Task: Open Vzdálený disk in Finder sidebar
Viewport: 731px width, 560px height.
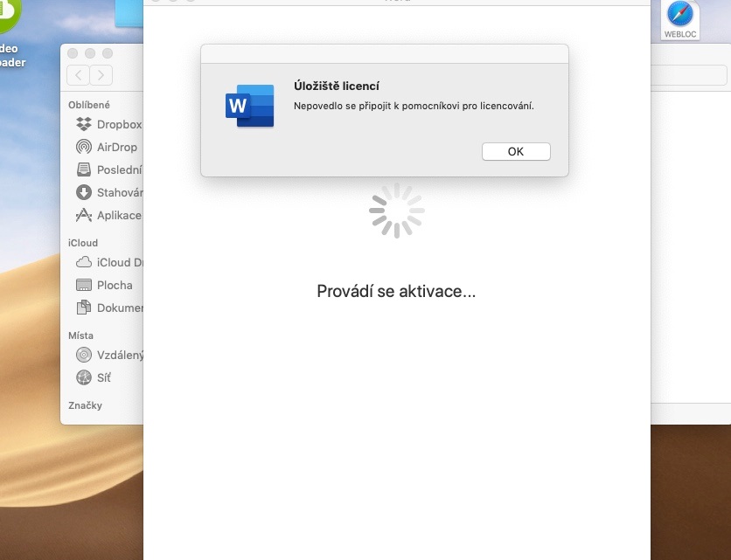Action: point(108,355)
